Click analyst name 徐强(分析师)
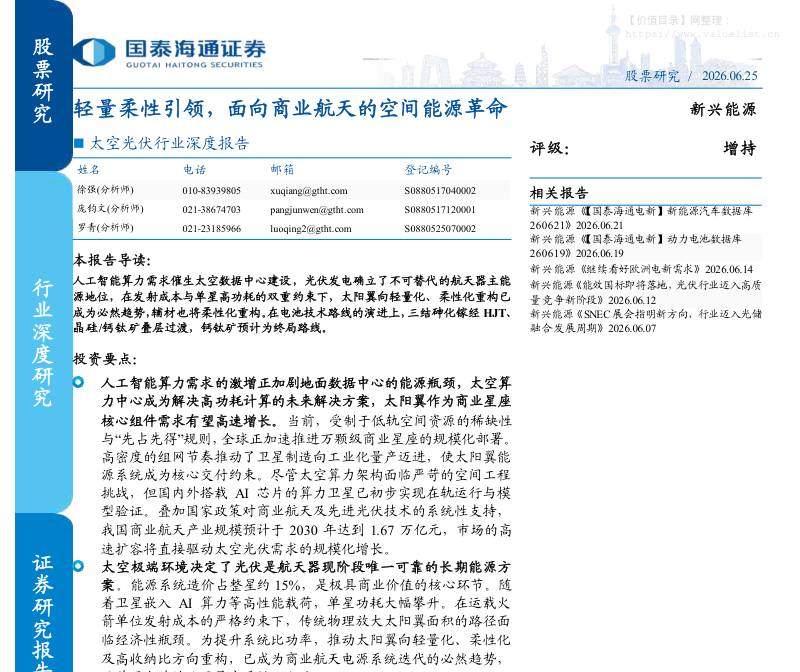 point(105,190)
